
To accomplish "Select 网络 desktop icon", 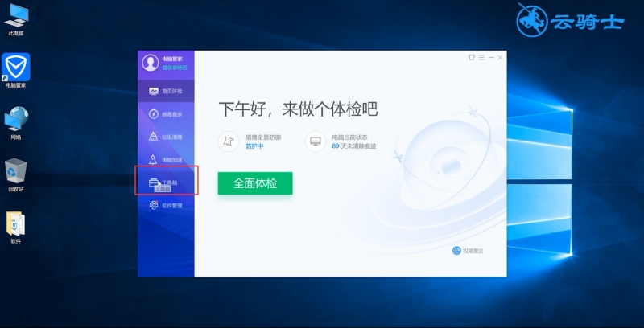I will [16, 123].
